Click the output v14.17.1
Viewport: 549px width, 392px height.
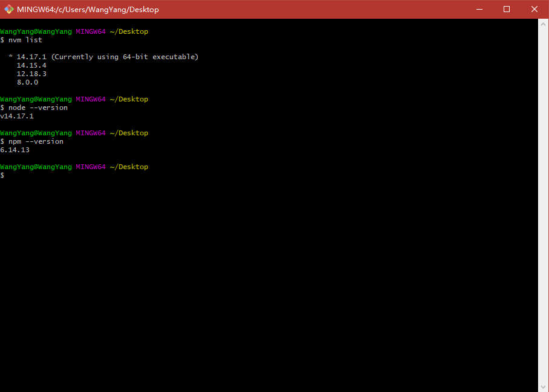17,116
